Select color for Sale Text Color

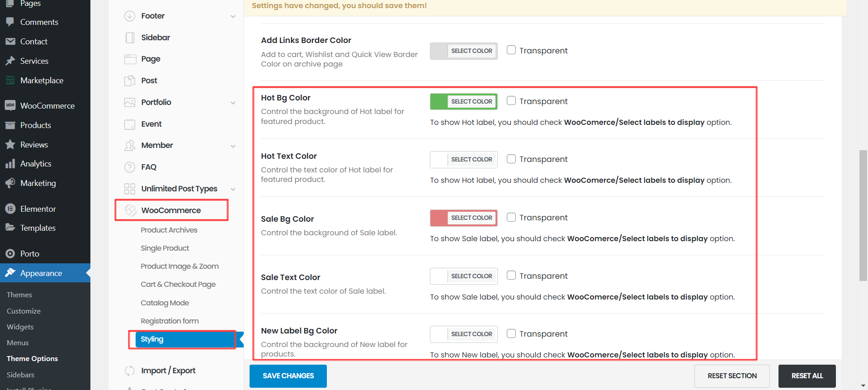[463, 276]
